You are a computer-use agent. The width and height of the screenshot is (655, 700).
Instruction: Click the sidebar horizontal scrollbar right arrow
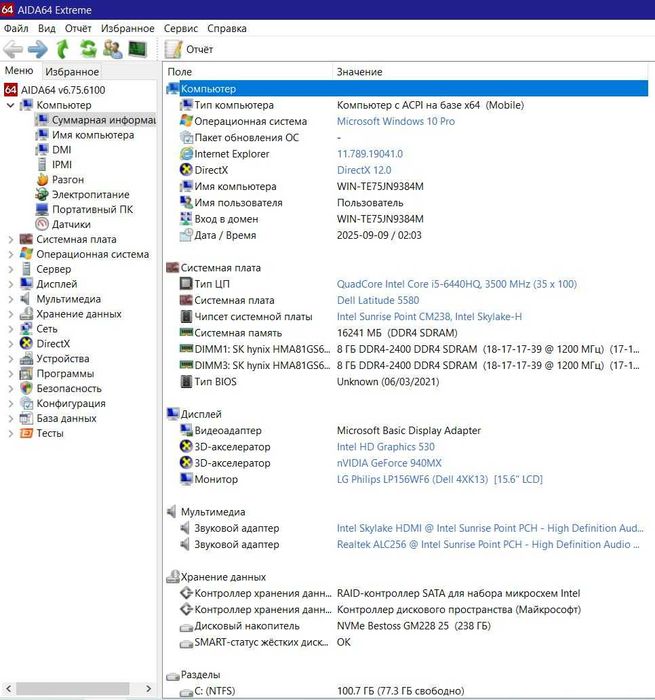click(149, 688)
